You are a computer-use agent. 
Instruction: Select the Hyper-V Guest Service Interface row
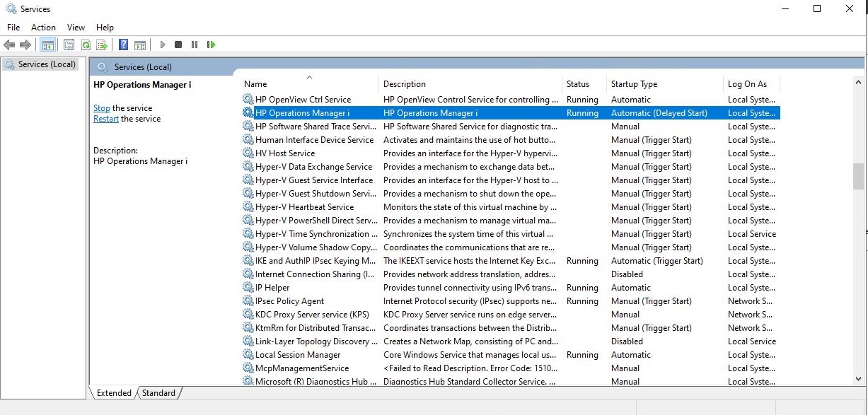(510, 180)
